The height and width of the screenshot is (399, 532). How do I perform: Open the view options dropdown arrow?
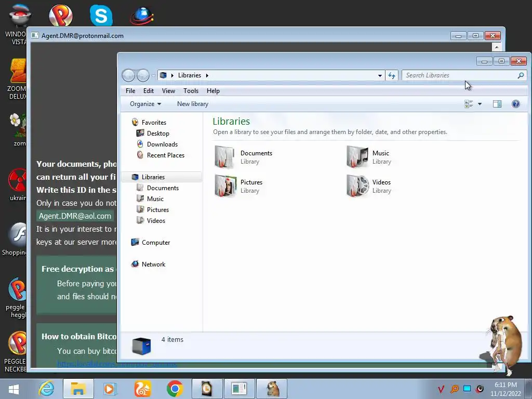[x=480, y=104]
